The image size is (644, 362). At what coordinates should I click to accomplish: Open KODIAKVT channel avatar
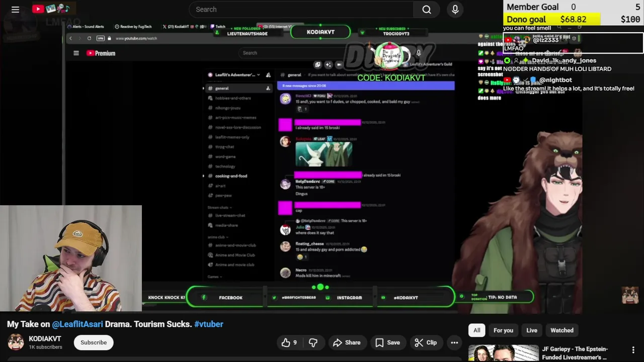pos(16,342)
